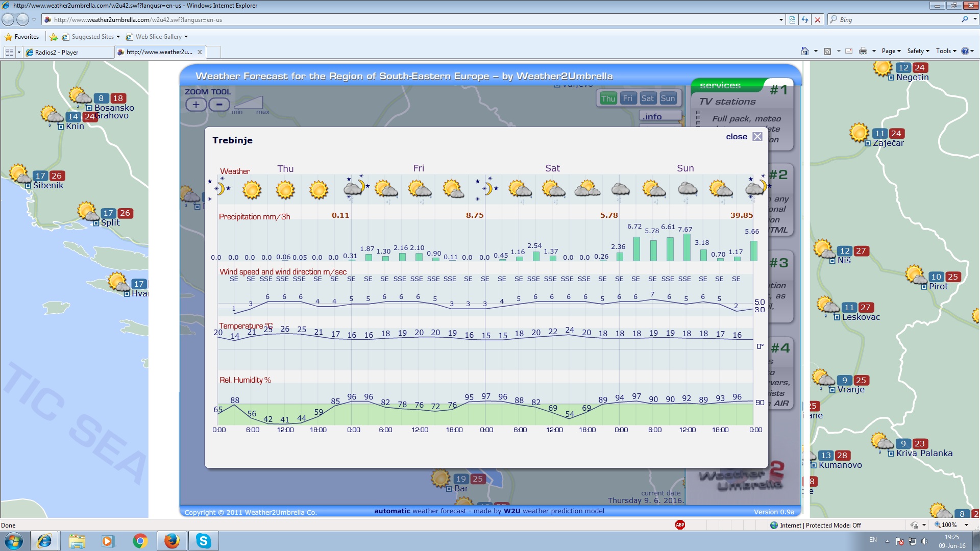
Task: Open the search provider dropdown arrow
Action: 975,19
